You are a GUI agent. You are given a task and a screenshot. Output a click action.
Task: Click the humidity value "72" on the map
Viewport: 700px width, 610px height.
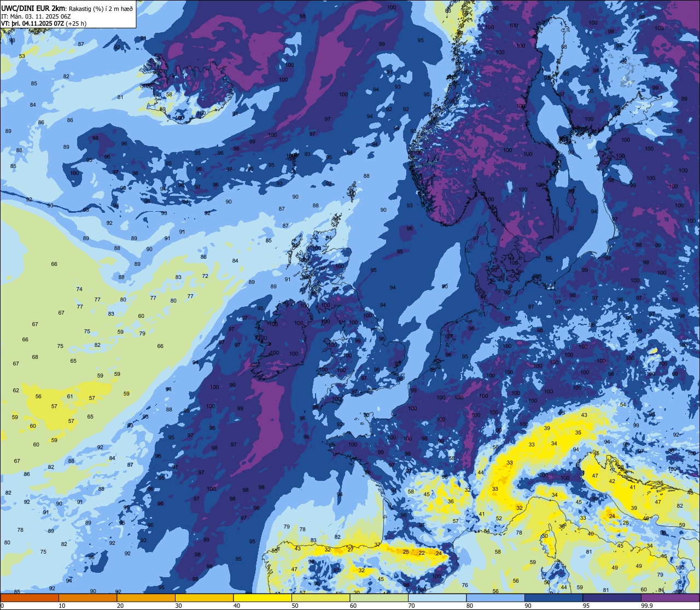click(x=205, y=276)
